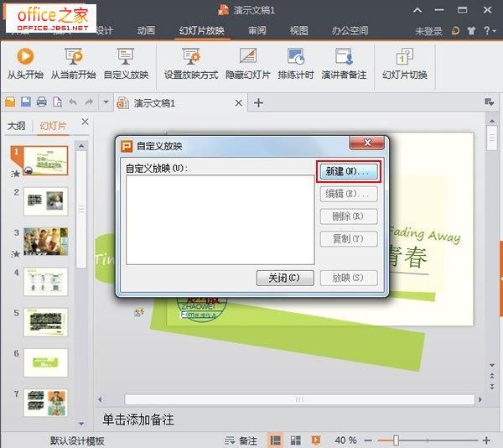
Task: Click the save icon in quick access toolbar
Action: click(26, 102)
